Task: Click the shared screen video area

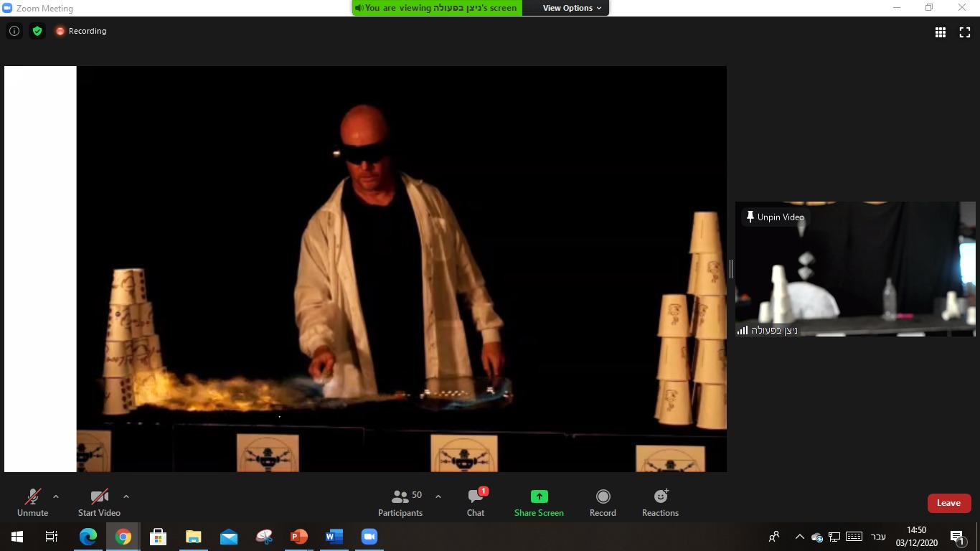Action: (x=365, y=269)
